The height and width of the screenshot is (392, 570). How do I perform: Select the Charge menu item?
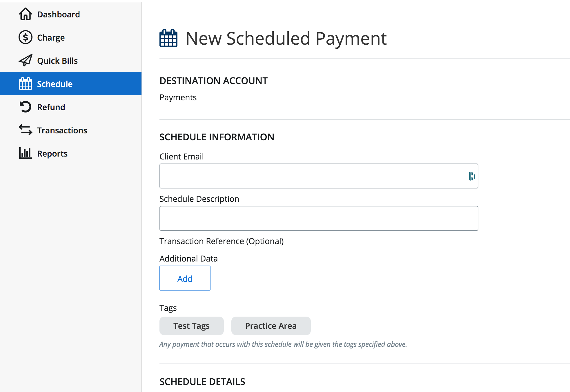point(51,38)
